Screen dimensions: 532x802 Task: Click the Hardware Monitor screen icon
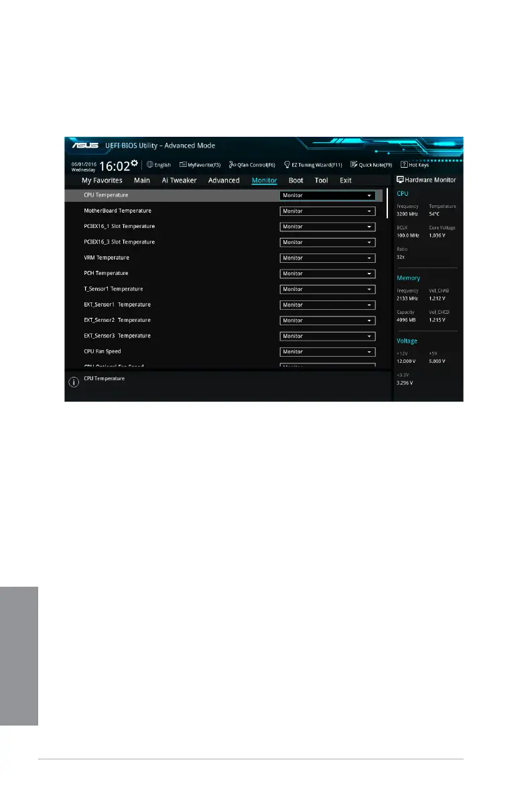(400, 180)
